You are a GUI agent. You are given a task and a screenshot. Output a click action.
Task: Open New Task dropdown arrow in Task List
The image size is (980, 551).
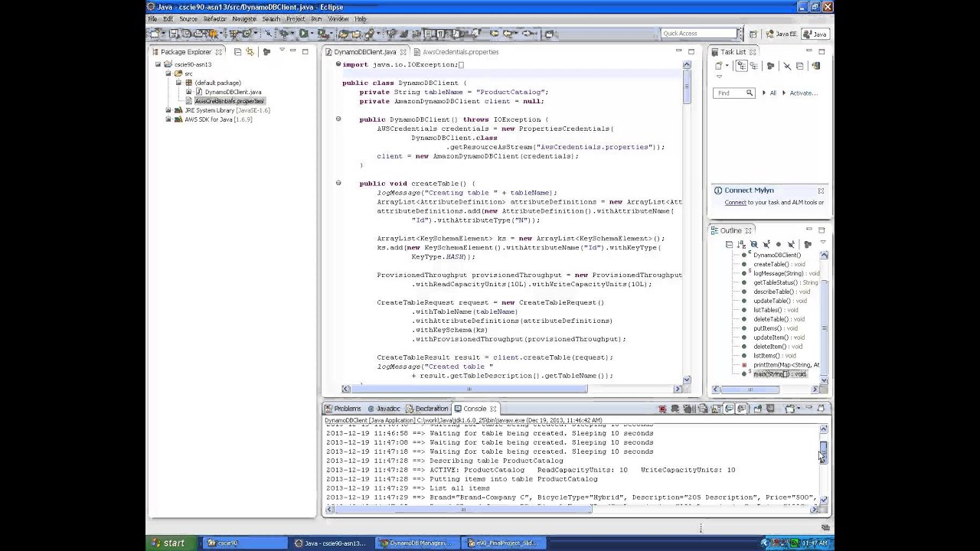(x=727, y=66)
